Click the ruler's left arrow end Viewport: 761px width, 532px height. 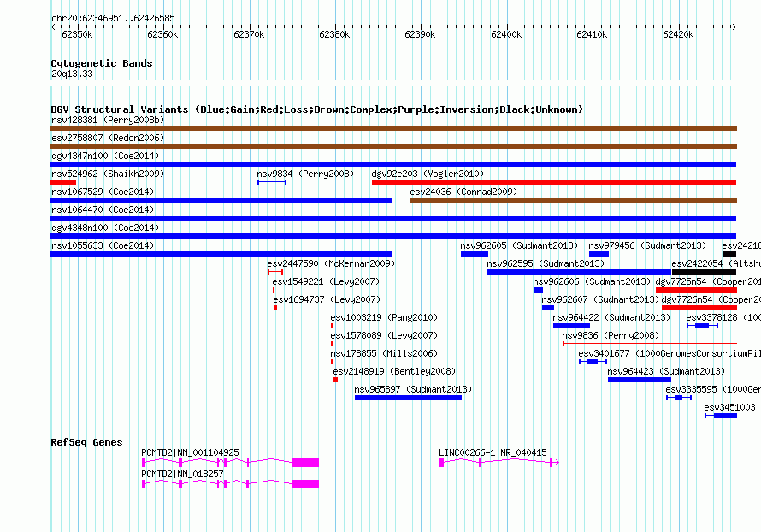tap(53, 27)
